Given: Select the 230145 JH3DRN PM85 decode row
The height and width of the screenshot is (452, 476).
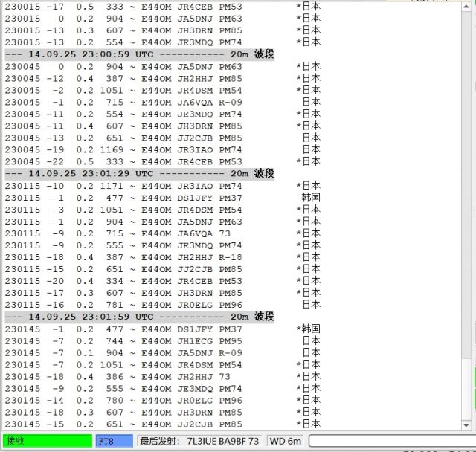Looking at the screenshot, I should pos(162,413).
